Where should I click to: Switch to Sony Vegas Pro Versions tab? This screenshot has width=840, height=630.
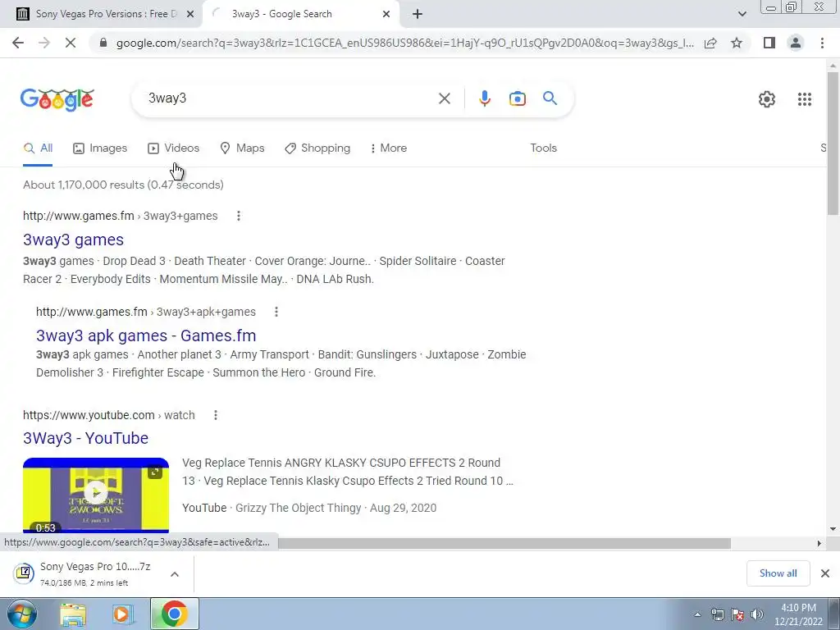tap(101, 15)
